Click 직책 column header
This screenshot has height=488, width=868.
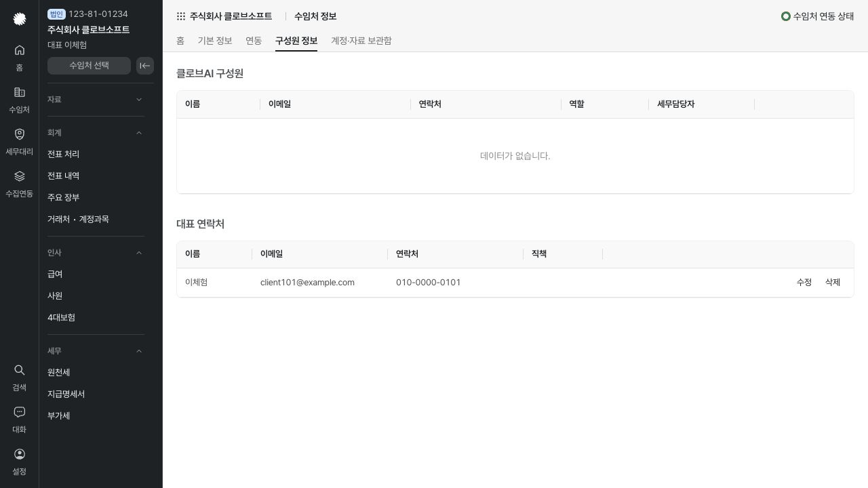coord(539,254)
